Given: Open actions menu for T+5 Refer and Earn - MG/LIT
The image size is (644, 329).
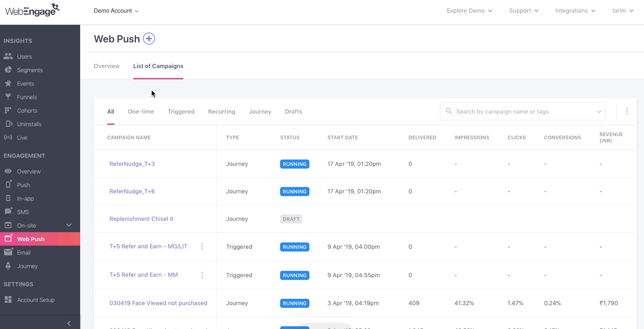Looking at the screenshot, I should [x=202, y=247].
